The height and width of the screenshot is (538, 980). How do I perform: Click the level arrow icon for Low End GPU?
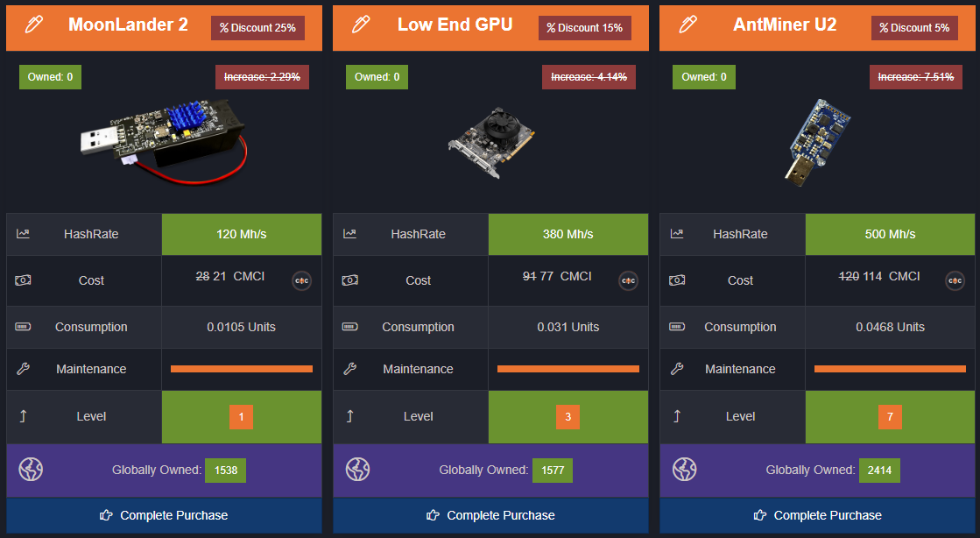pyautogui.click(x=350, y=416)
